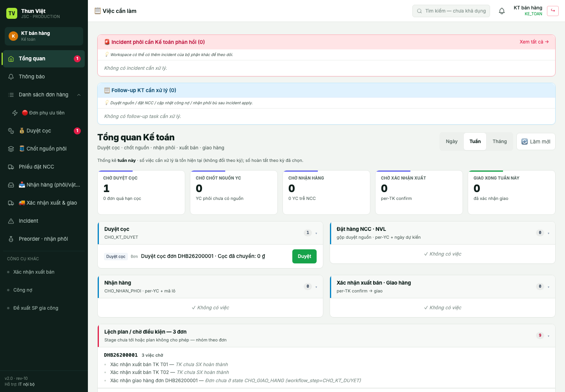The height and width of the screenshot is (392, 565).
Task: Collapse the Danh sách đơn hàng menu
Action: point(79,95)
